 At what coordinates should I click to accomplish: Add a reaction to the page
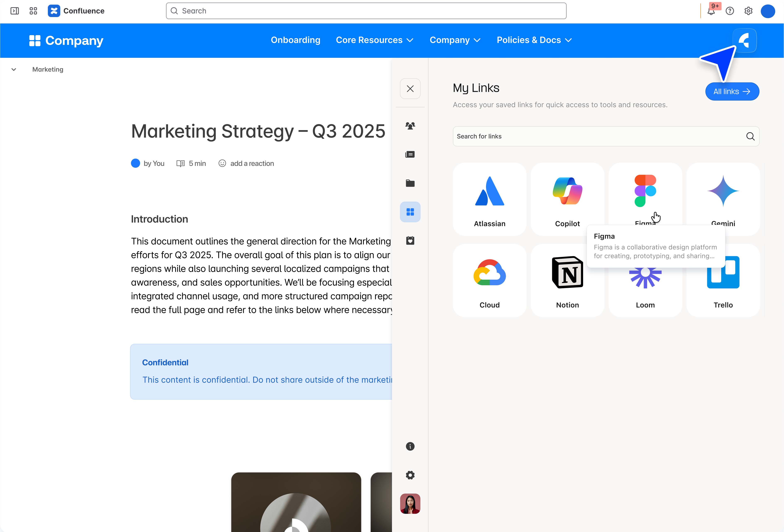[x=246, y=164]
